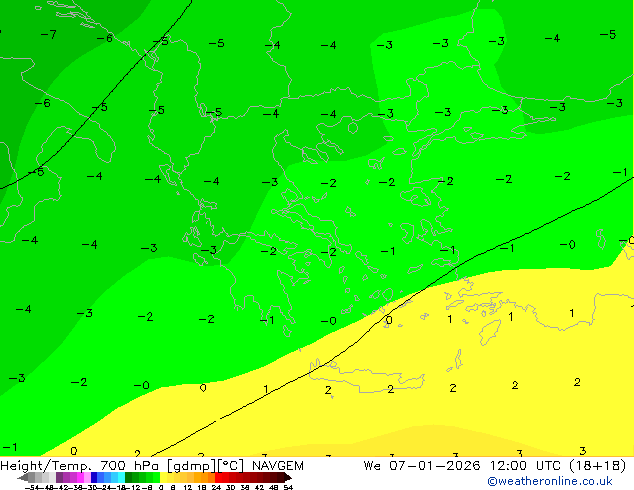The width and height of the screenshot is (634, 490).
Task: Pick the cyan legend swatch
Action: tap(122, 477)
